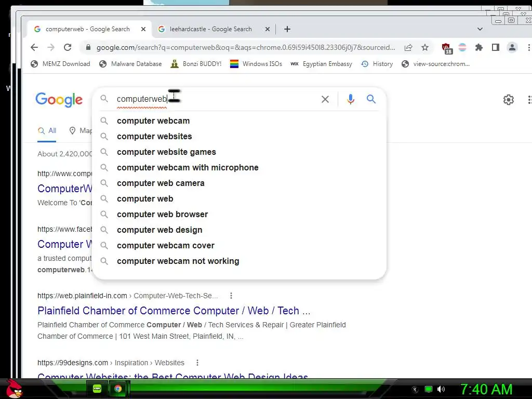
Task: Submit search with the blue magnifier
Action: [x=371, y=99]
